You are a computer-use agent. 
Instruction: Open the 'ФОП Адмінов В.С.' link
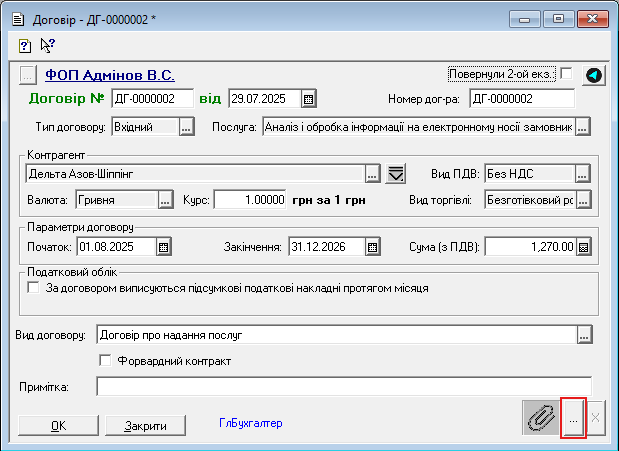110,75
